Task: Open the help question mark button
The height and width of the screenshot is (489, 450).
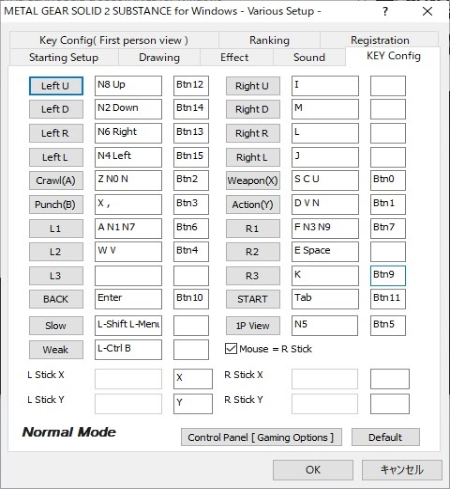Action: (385, 12)
